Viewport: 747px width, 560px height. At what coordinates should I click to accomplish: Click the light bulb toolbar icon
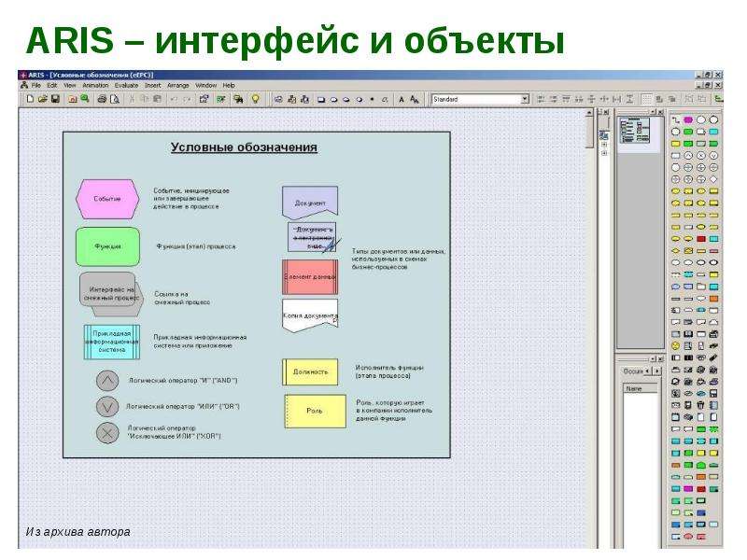pos(256,99)
